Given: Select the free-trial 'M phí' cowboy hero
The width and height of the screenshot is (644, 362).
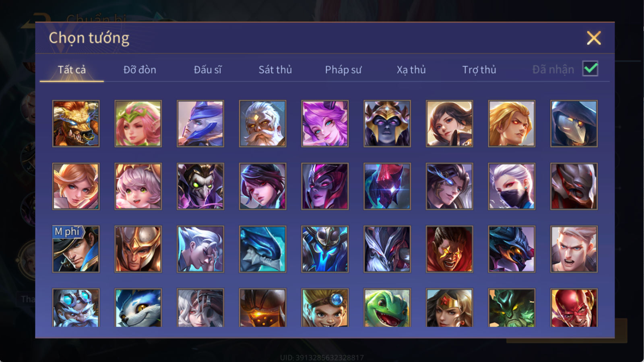Looking at the screenshot, I should [76, 249].
